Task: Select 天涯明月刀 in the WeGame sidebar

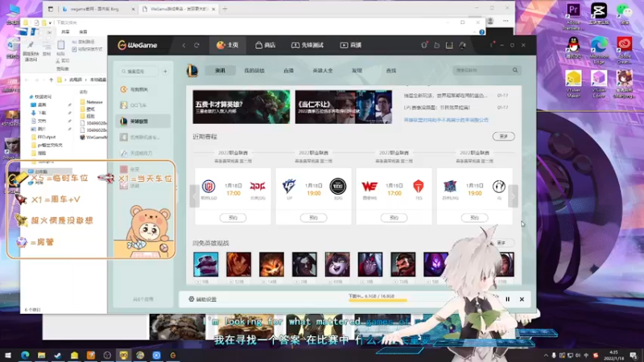Action: point(143,153)
